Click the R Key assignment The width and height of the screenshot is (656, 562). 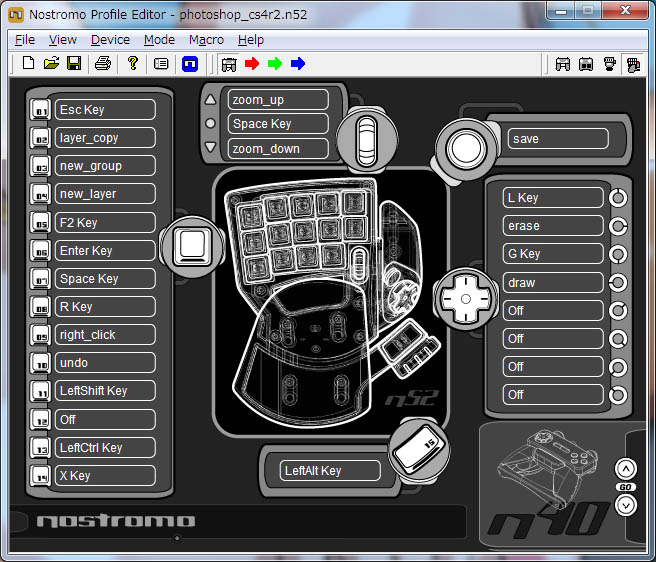click(x=105, y=307)
